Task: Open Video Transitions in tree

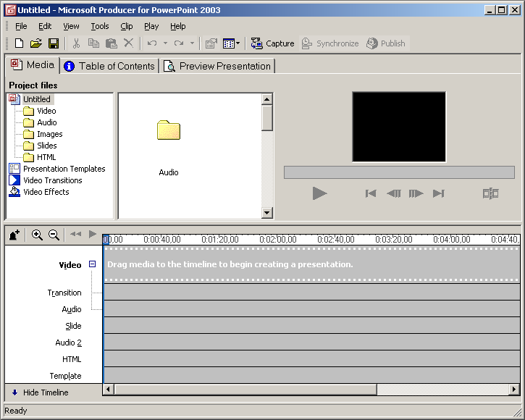Action: [x=53, y=180]
